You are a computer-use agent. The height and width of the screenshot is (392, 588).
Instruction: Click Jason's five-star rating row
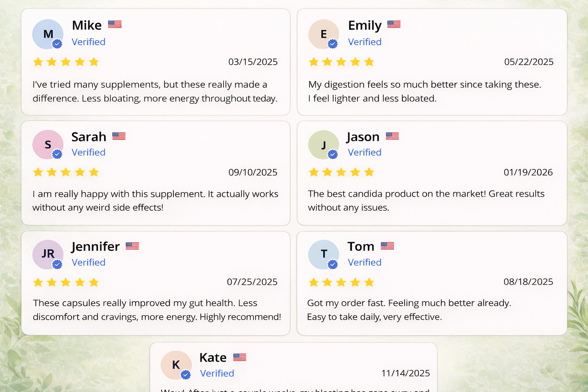click(x=341, y=172)
